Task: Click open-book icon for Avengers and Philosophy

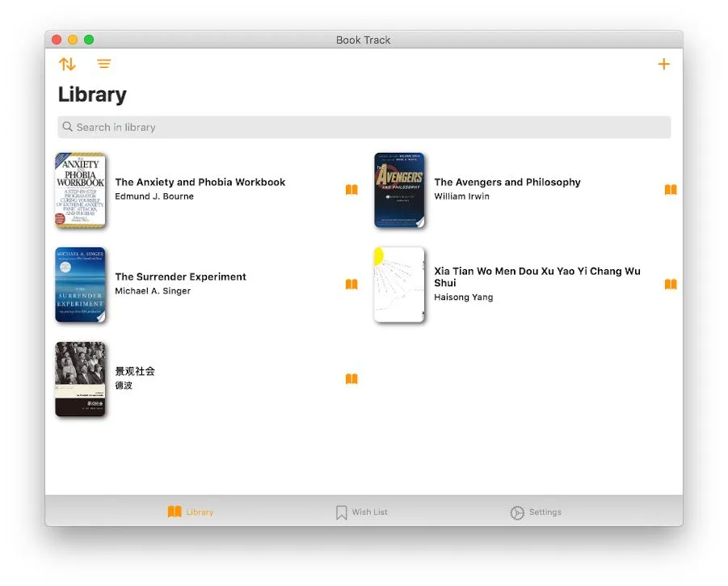Action: pyautogui.click(x=671, y=189)
